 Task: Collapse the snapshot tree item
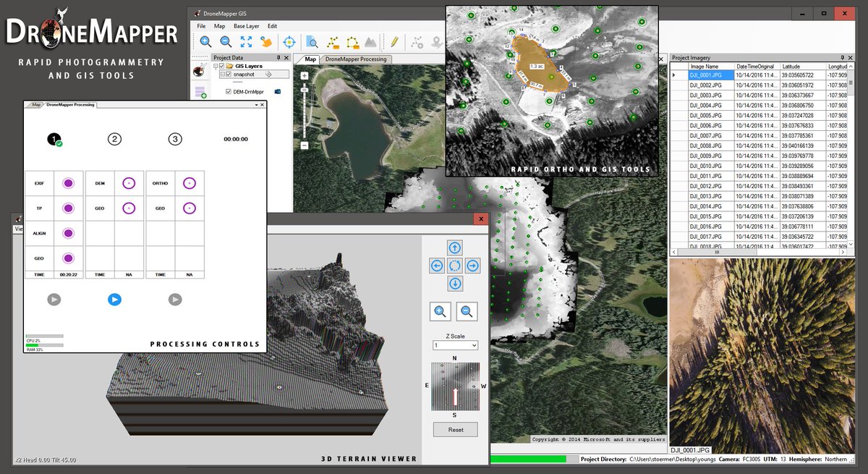223,75
